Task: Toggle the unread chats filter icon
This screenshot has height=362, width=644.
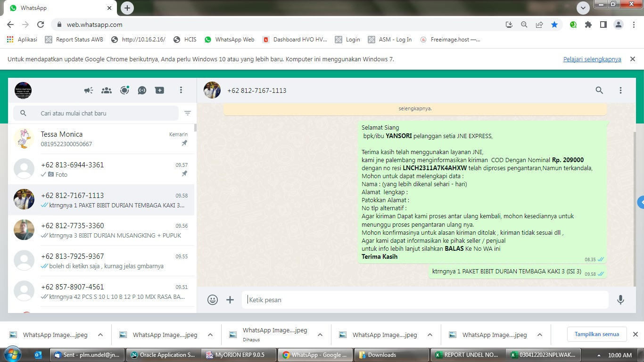Action: (188, 113)
